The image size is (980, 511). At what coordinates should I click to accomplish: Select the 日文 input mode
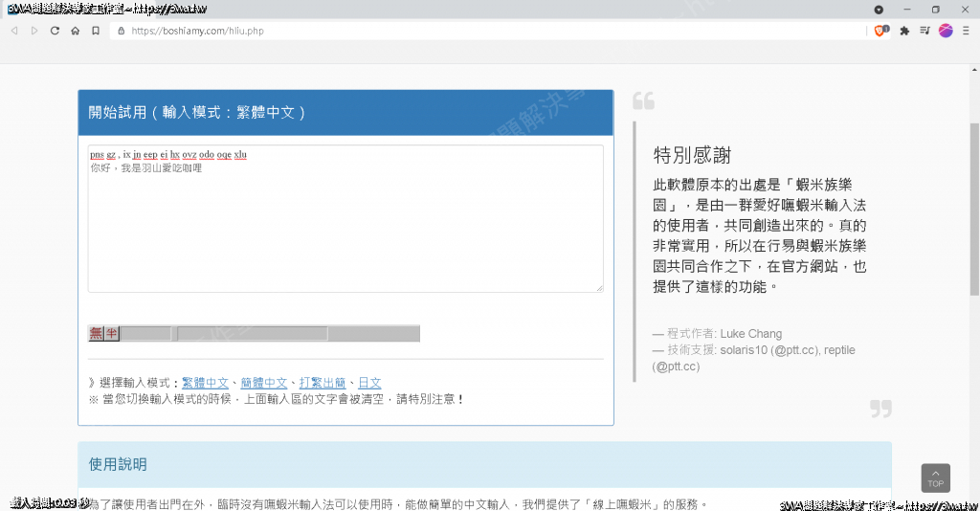(x=369, y=383)
